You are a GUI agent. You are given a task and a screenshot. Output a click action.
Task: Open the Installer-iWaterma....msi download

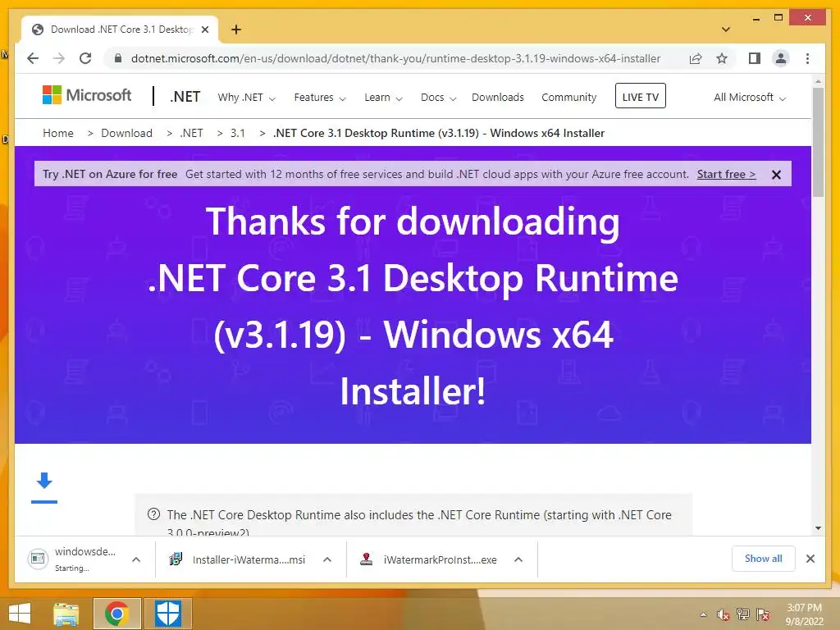(x=237, y=559)
